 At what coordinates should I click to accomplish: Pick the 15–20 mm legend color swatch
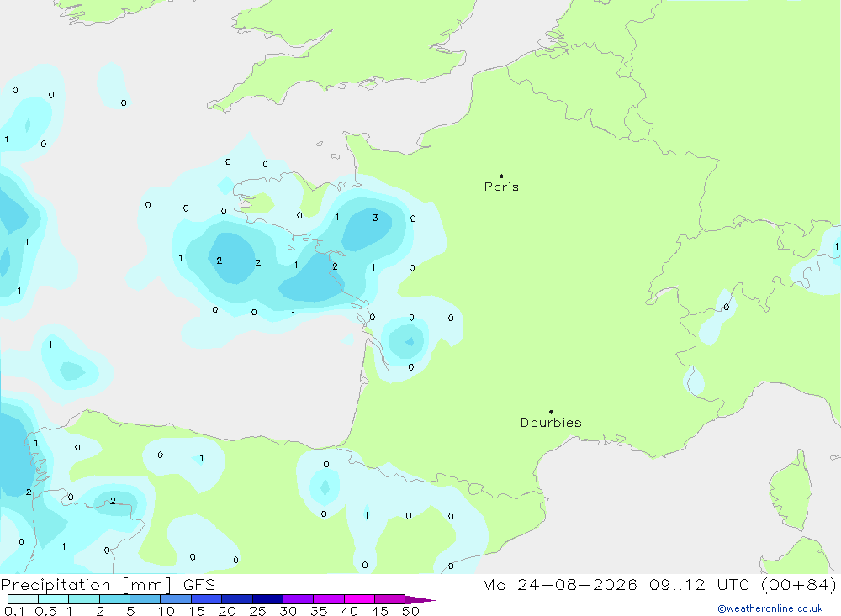(207, 599)
